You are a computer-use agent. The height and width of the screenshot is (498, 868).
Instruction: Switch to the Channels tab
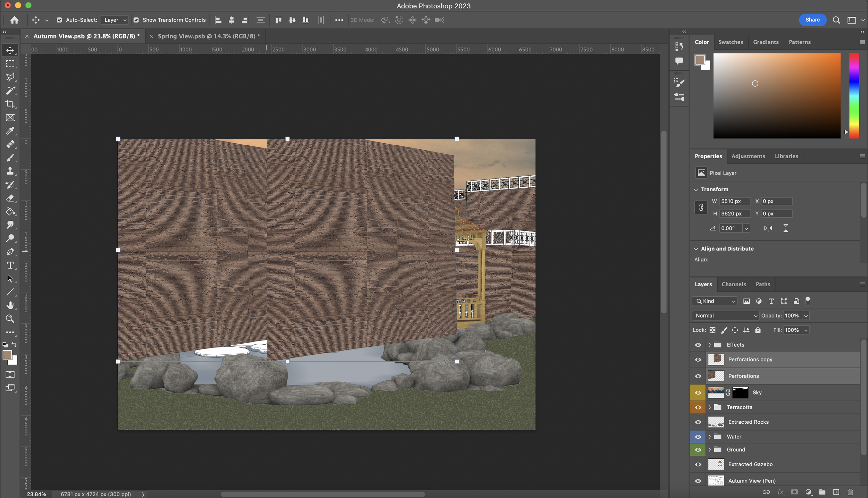(733, 284)
